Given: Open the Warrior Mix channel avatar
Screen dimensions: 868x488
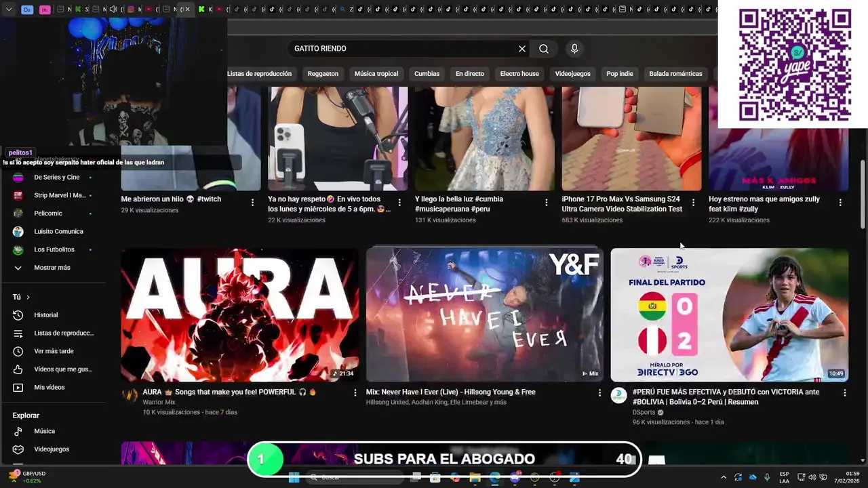Looking at the screenshot, I should coord(130,396).
